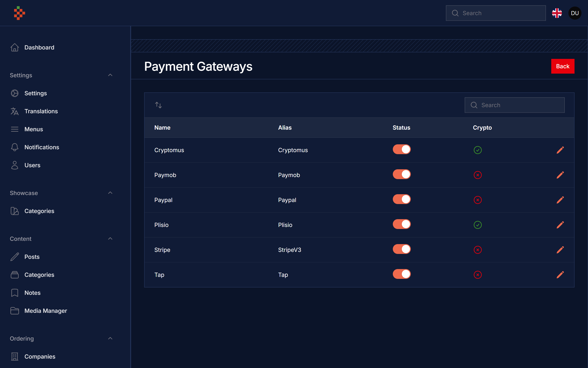The height and width of the screenshot is (368, 588).
Task: Open Dashboard from the sidebar
Action: (39, 47)
